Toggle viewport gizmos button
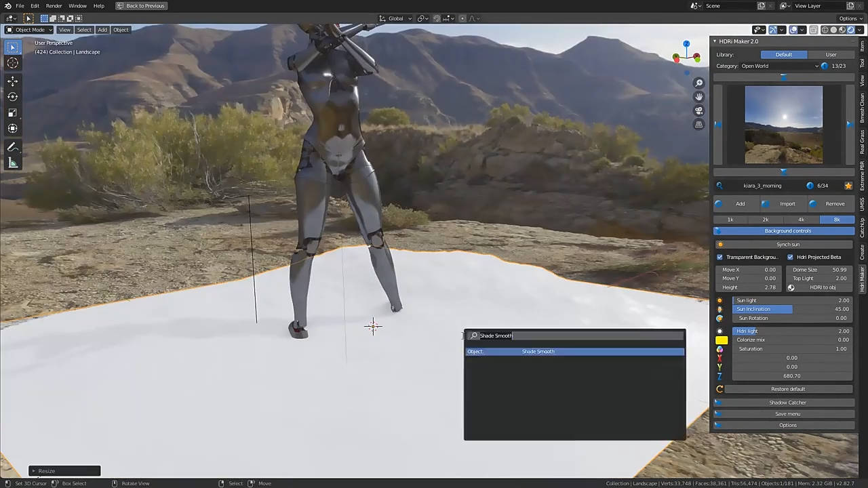This screenshot has height=488, width=868. (x=774, y=30)
